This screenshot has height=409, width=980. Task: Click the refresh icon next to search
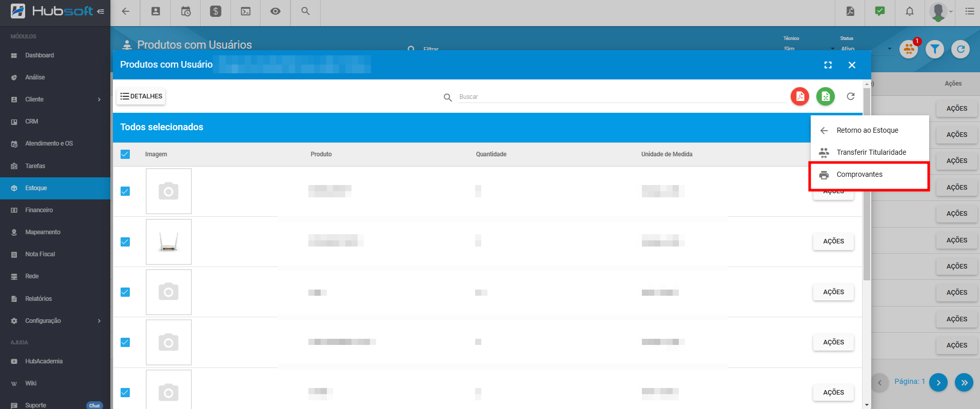pos(850,96)
